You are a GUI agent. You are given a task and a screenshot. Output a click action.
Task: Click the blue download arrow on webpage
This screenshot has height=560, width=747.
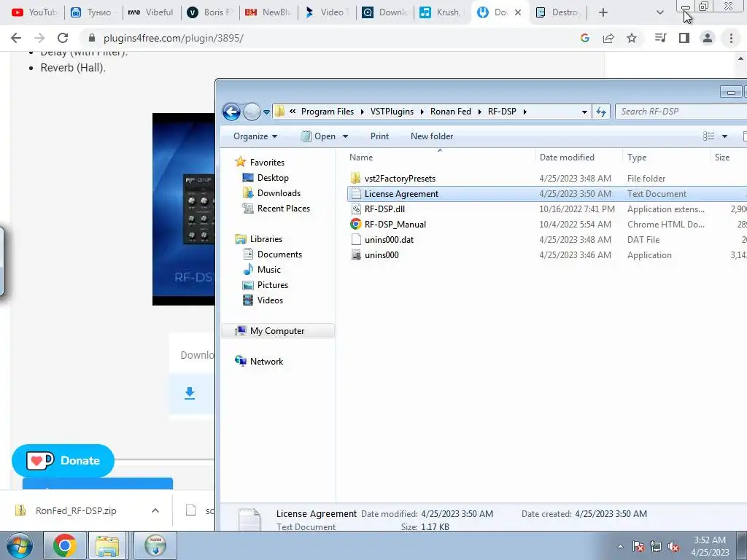[x=190, y=393]
